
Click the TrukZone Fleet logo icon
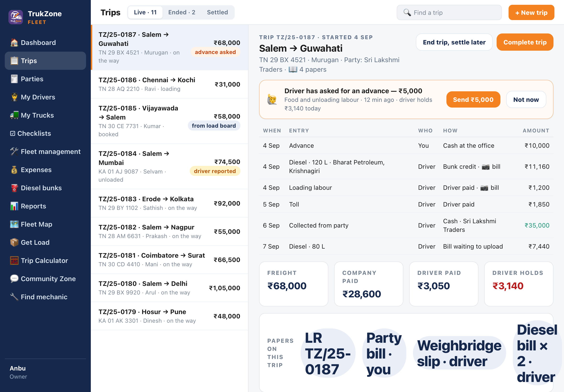tap(16, 17)
